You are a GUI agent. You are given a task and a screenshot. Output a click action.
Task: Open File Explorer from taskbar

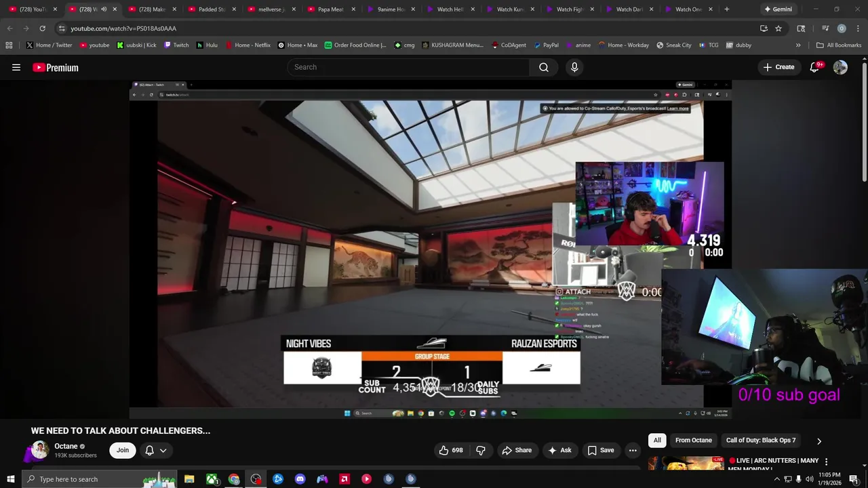coord(189,479)
